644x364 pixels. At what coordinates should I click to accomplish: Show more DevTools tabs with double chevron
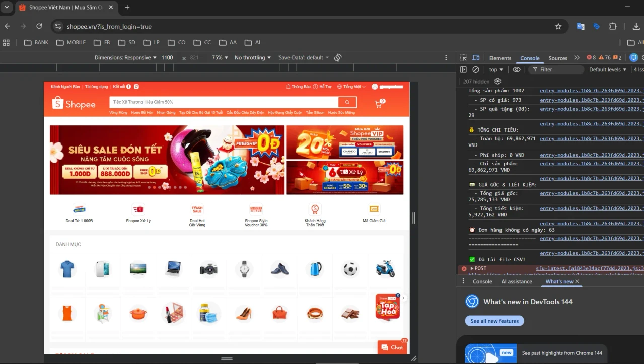point(577,58)
